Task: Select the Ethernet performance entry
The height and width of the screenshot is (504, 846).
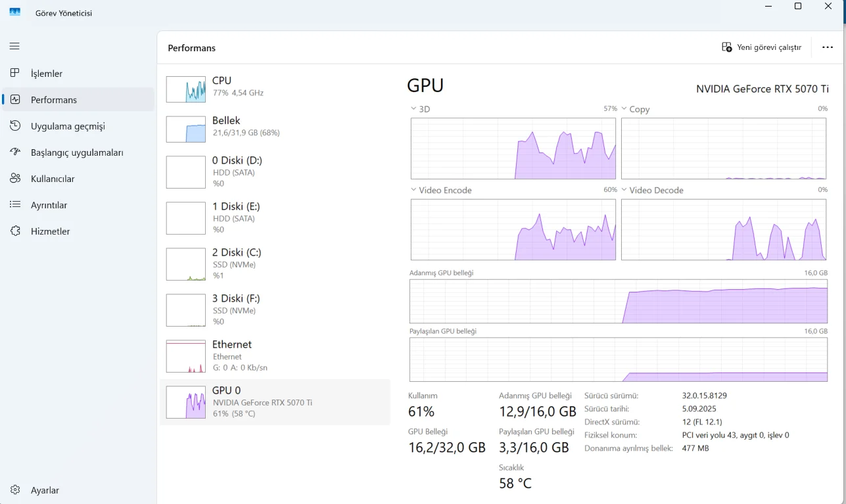Action: click(x=274, y=355)
